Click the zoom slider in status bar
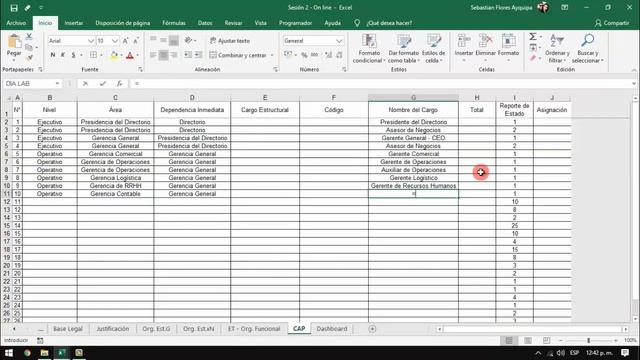The width and height of the screenshot is (640, 360). tap(588, 340)
